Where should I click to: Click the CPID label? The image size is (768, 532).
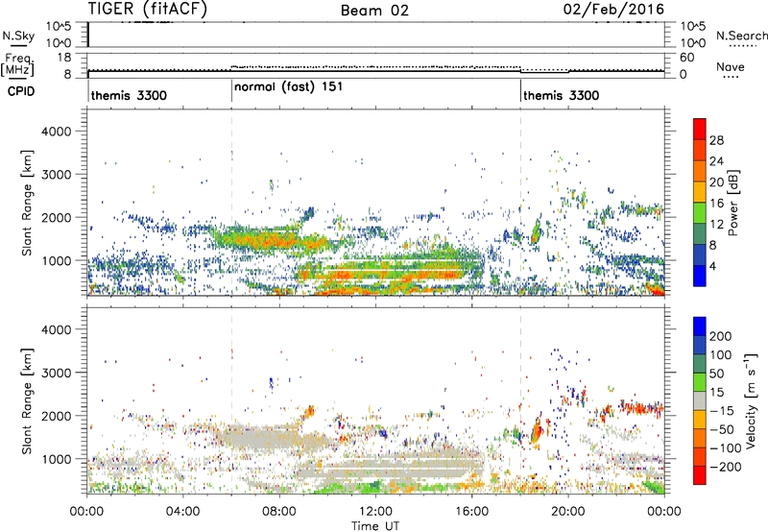click(x=21, y=91)
